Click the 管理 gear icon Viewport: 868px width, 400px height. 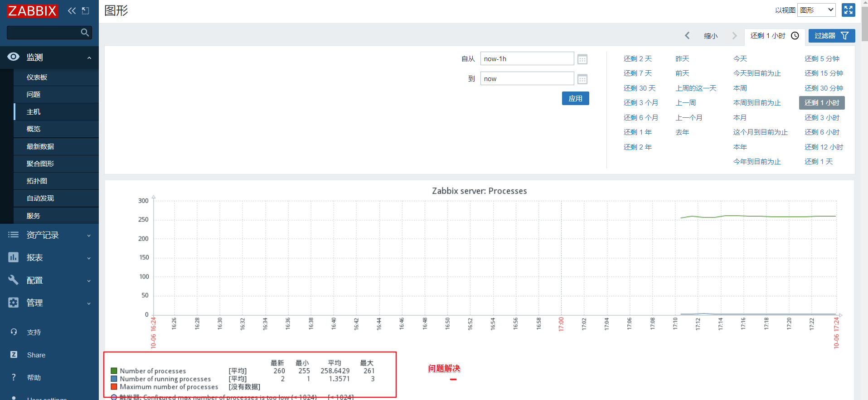click(14, 303)
